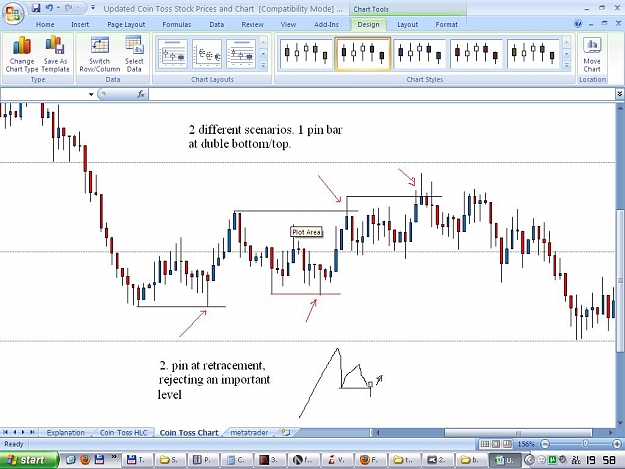This screenshot has width=625, height=469.
Task: Switch to Chart Tools Layout tab
Action: tap(407, 25)
